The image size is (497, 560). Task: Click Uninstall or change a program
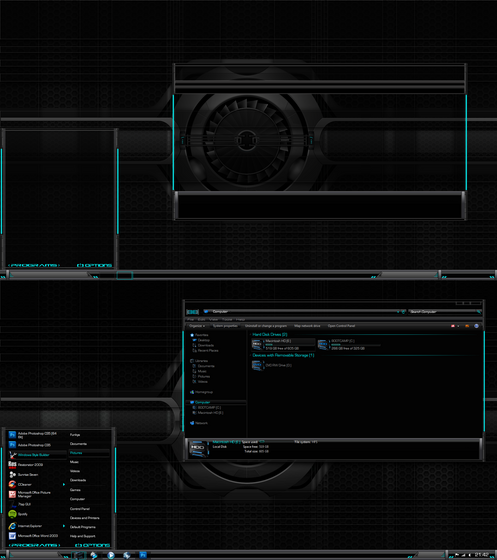[x=266, y=326]
